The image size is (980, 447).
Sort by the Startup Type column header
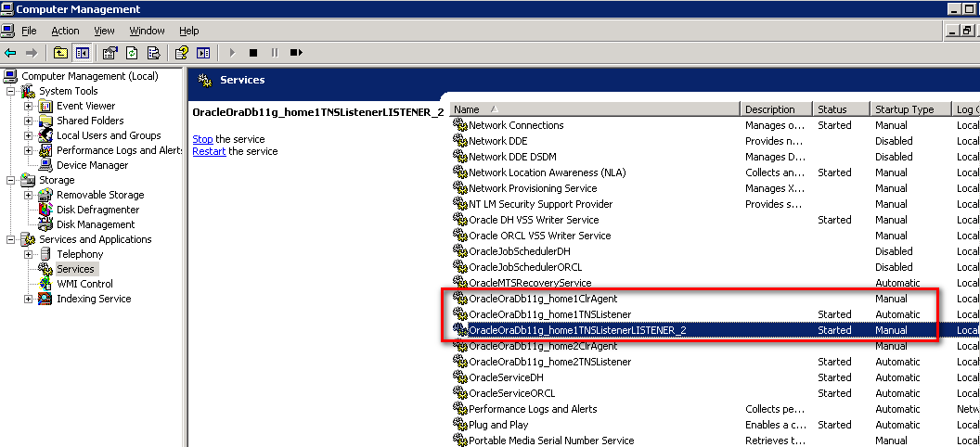(910, 109)
